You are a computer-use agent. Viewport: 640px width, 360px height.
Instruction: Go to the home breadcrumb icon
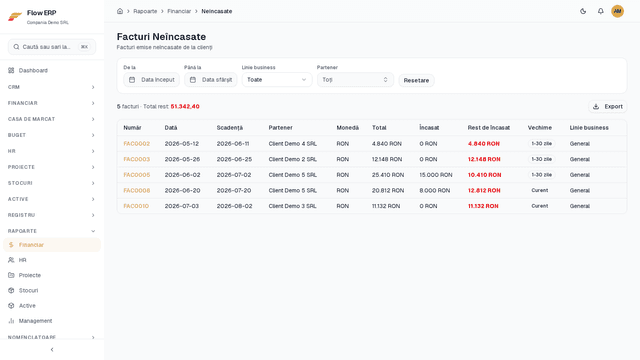pos(120,11)
